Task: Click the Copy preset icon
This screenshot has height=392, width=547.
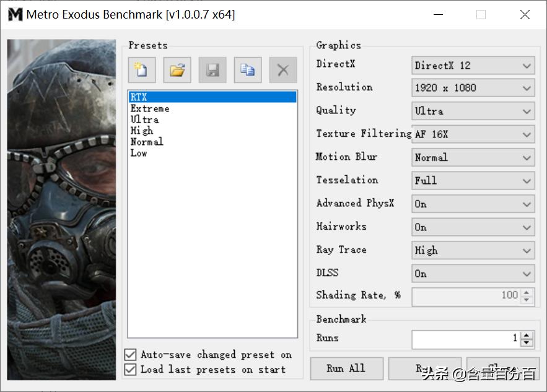Action: [x=248, y=70]
